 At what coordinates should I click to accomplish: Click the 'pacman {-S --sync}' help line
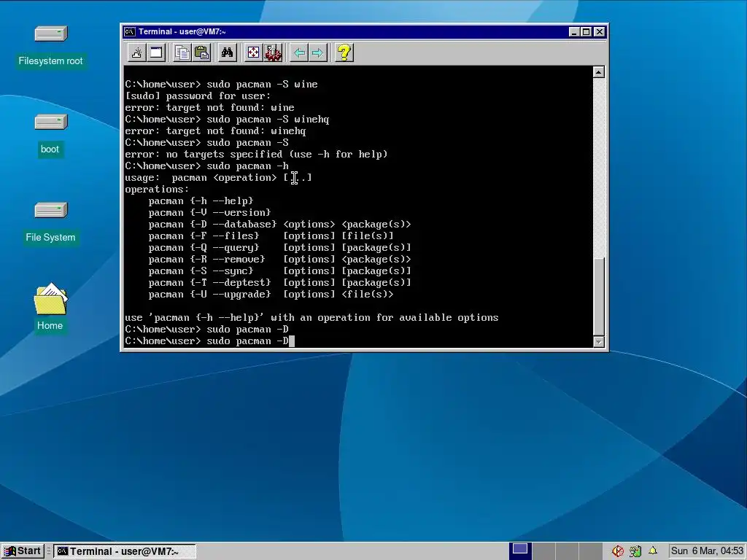pos(279,271)
